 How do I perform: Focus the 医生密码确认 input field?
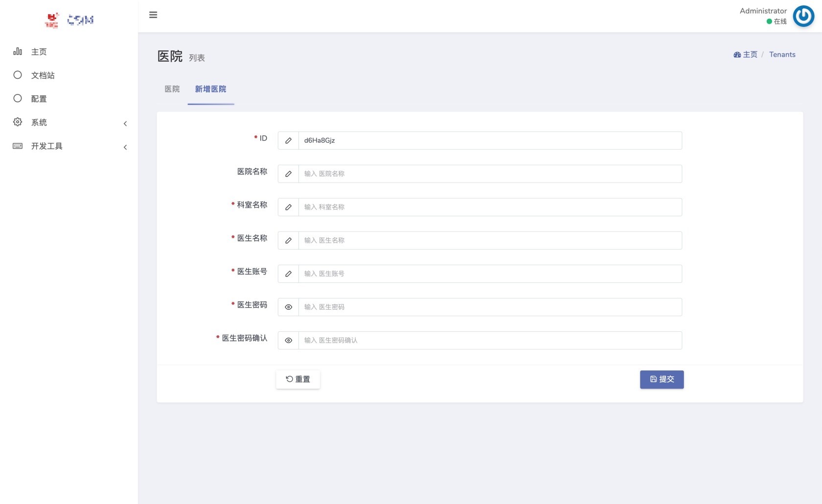click(490, 340)
